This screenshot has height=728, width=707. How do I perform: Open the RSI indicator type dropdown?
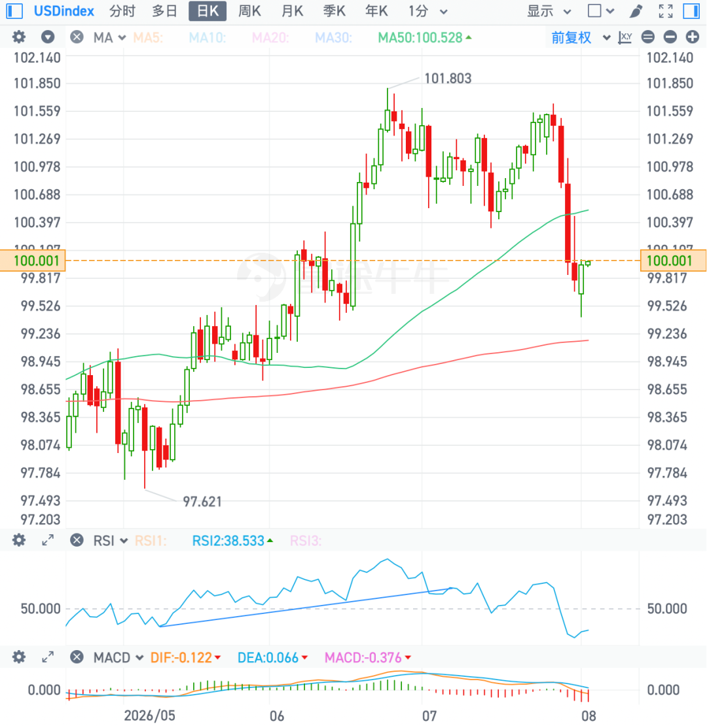[111, 540]
